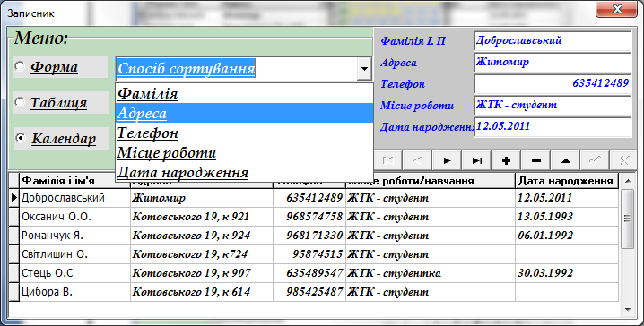Select the Стець О.С cell
Viewport: 644px width, 326px height.
click(x=74, y=273)
